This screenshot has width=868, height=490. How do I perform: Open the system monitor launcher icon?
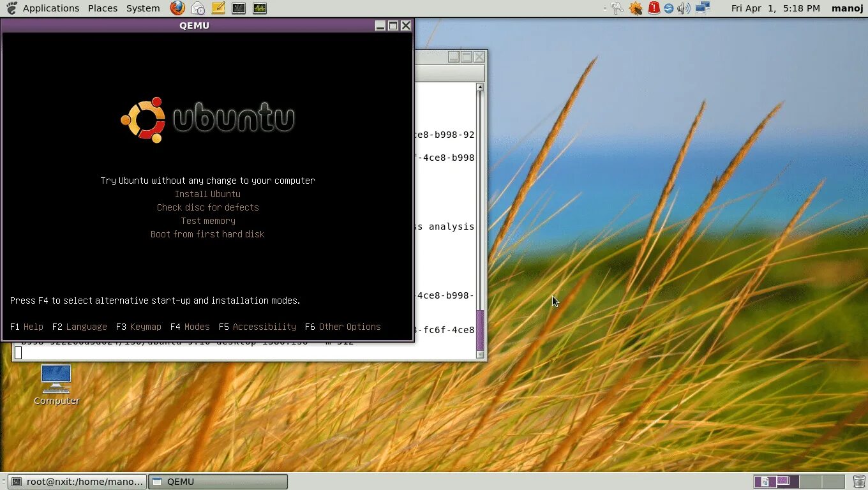(x=259, y=8)
